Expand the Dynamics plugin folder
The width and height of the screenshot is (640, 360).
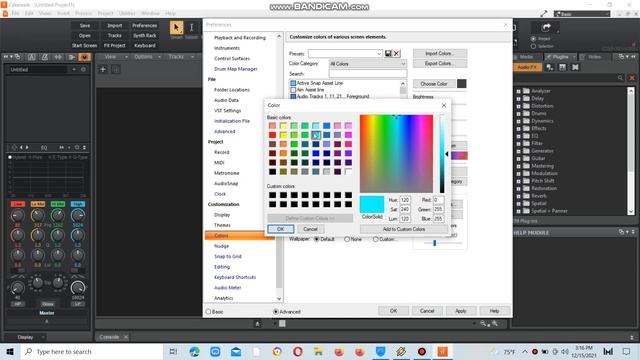coord(518,121)
